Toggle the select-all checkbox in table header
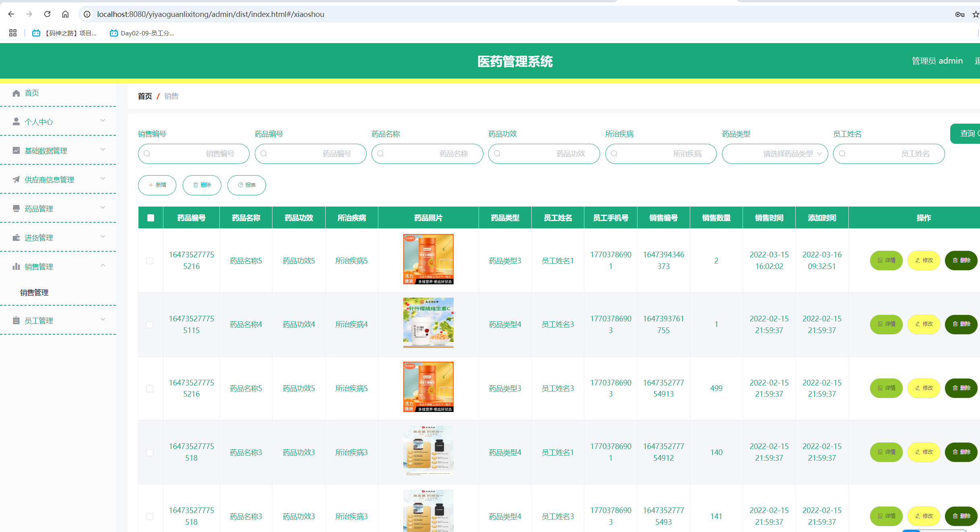Screen dimensions: 980x532 [151, 218]
